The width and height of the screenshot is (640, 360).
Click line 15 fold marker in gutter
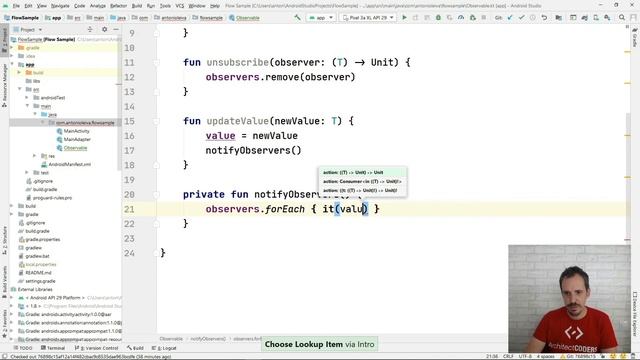pyautogui.click(x=156, y=121)
